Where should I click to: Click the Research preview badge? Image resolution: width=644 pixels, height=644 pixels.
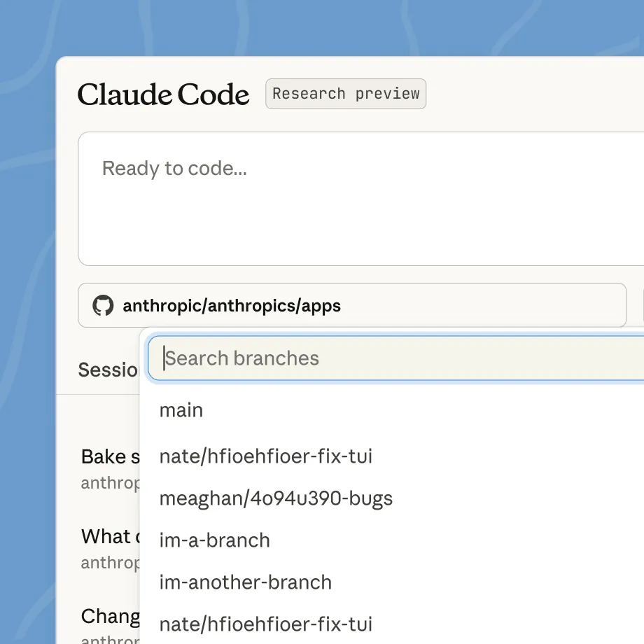pyautogui.click(x=346, y=94)
